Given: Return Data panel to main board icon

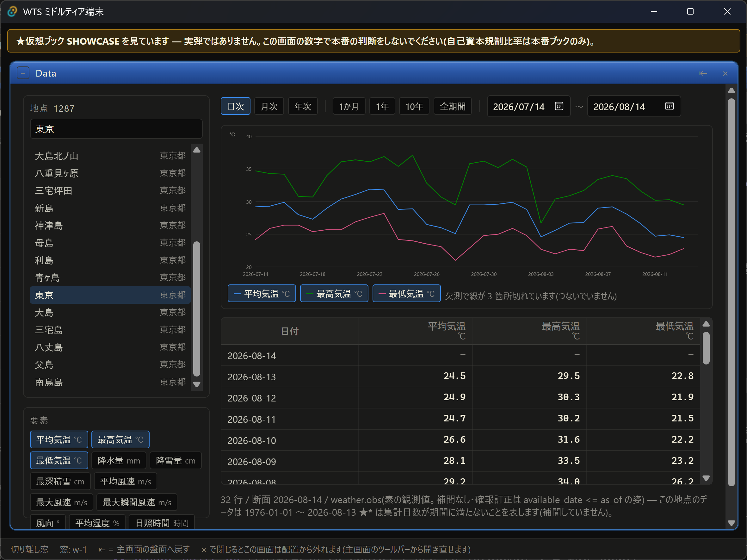Looking at the screenshot, I should (703, 73).
